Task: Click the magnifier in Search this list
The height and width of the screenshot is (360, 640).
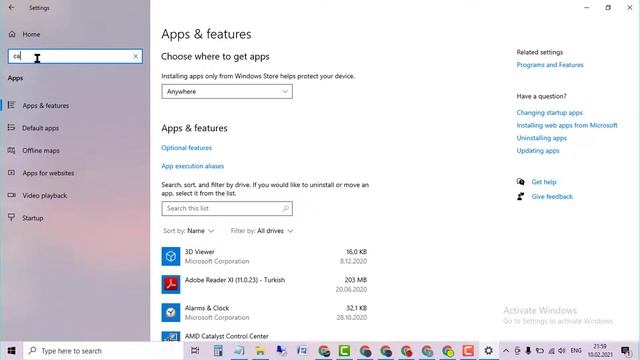Action: point(286,209)
